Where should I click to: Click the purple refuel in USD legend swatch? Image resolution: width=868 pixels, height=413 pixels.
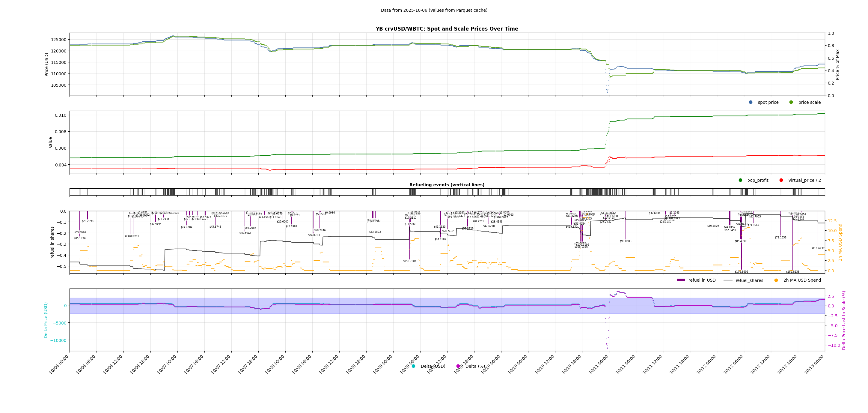click(x=681, y=280)
